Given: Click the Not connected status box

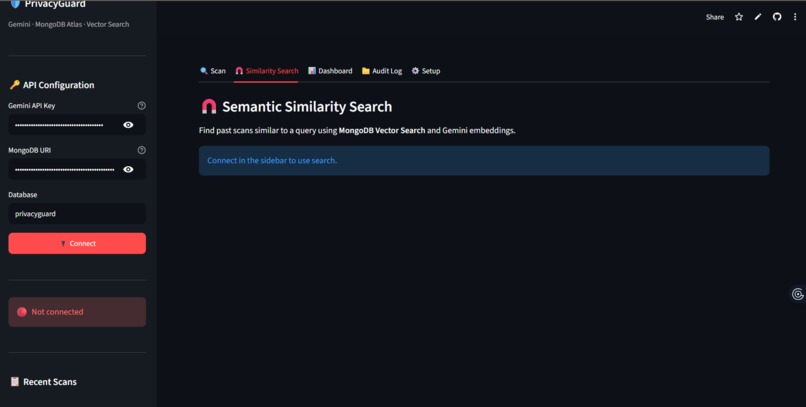Looking at the screenshot, I should tap(77, 312).
